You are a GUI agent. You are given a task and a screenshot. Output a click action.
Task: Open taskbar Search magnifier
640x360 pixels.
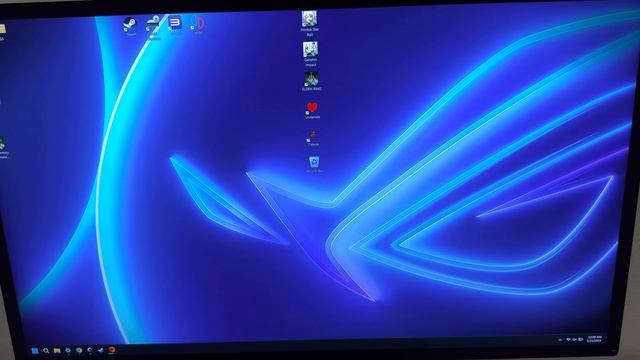pyautogui.click(x=46, y=351)
